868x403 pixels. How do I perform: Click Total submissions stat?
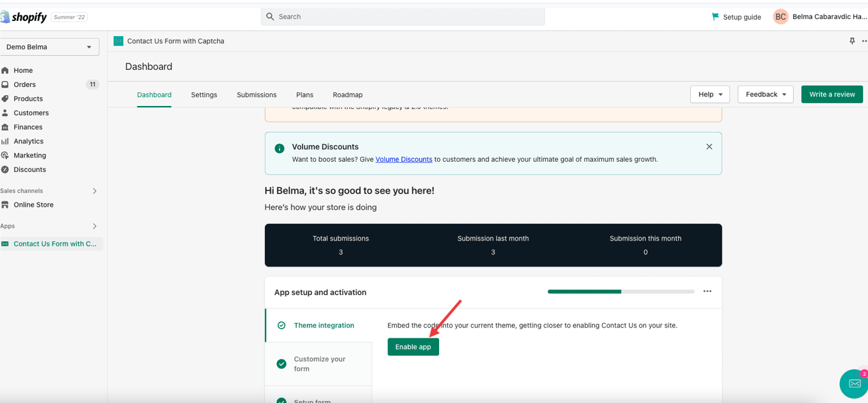point(341,245)
